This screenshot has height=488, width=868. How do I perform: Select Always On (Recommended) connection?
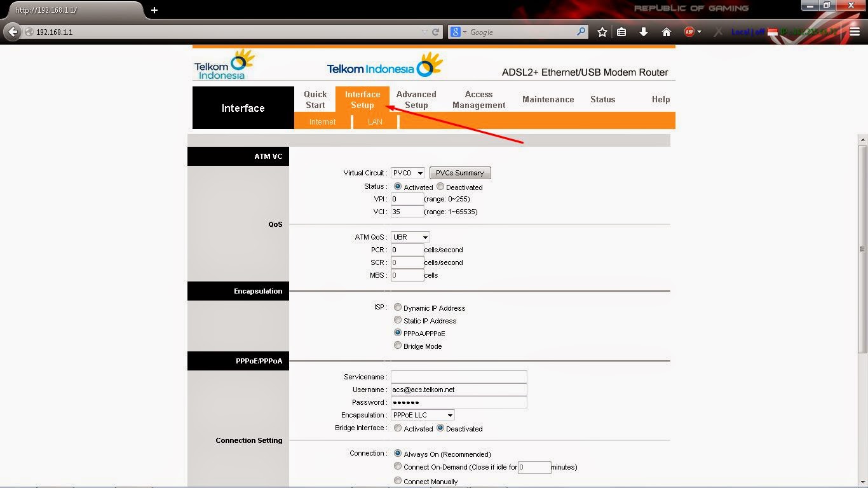click(398, 454)
